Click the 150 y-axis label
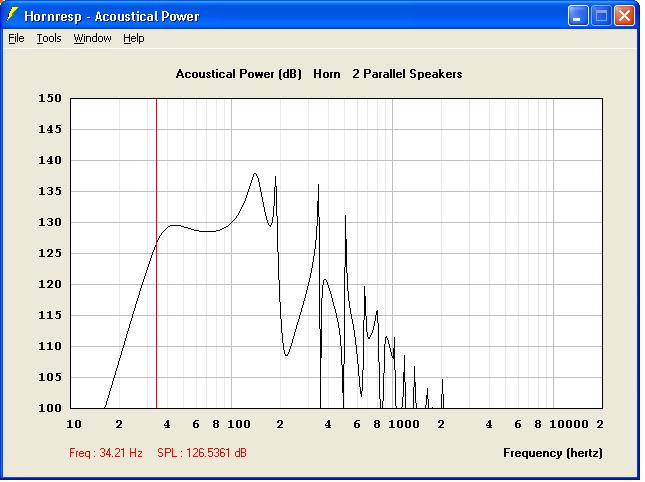 pos(50,98)
